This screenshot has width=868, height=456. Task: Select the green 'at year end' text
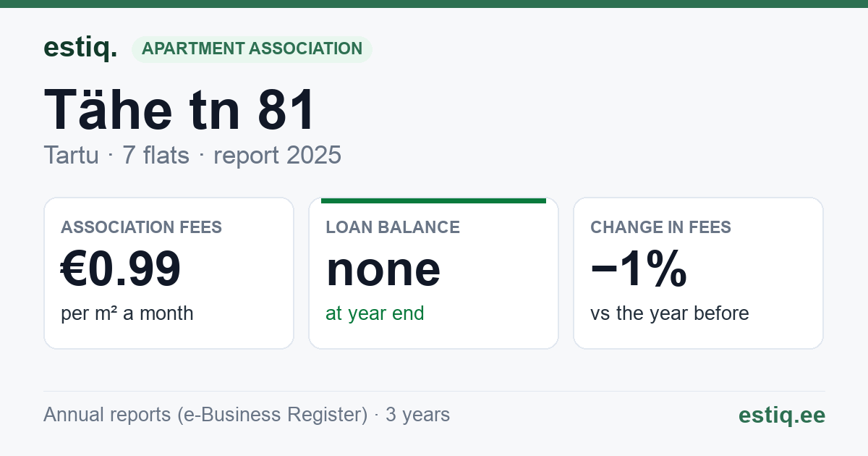(x=375, y=313)
